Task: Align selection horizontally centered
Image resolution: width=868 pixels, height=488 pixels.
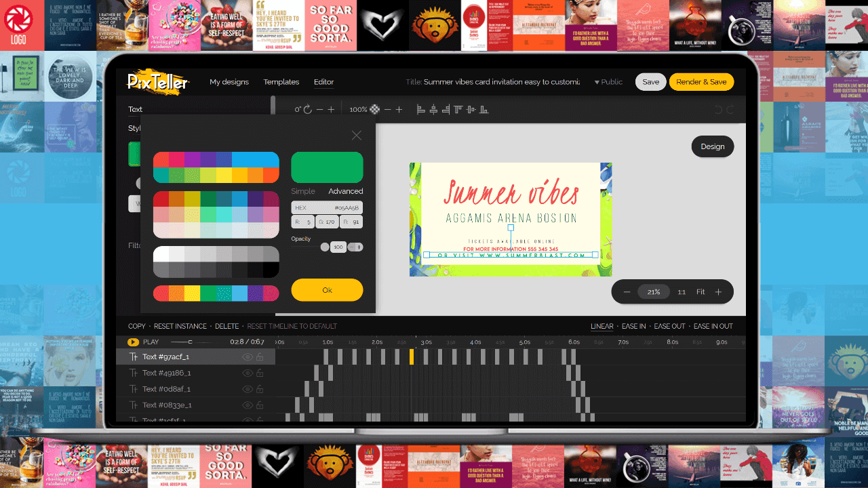Action: click(433, 109)
